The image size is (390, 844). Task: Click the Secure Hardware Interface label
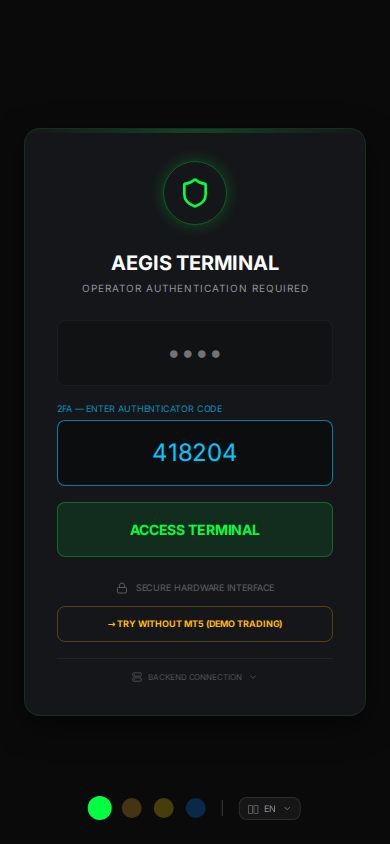pyautogui.click(x=205, y=588)
